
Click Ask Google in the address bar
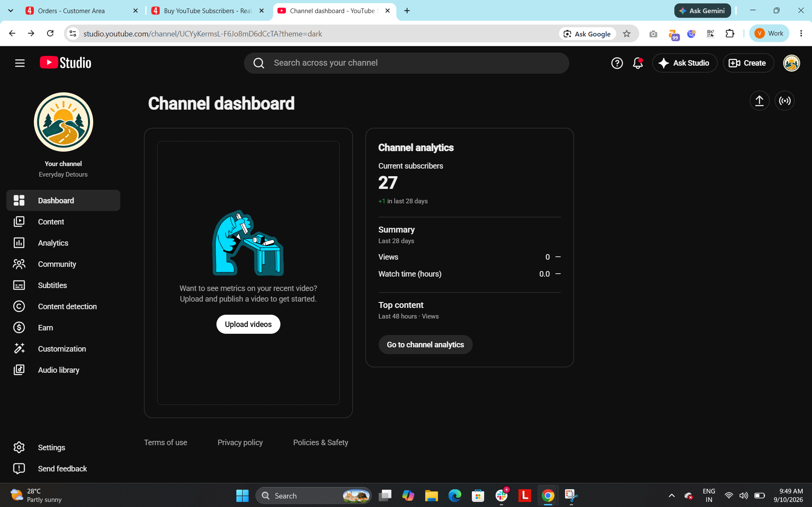[x=587, y=34]
